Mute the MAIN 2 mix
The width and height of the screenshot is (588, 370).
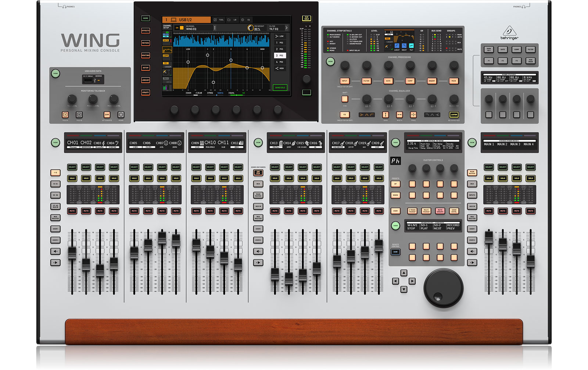pos(503,211)
